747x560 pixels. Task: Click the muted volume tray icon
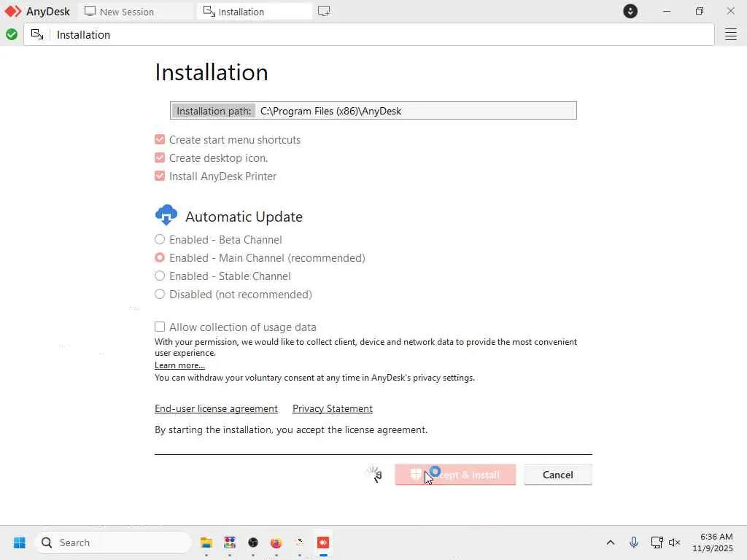674,542
